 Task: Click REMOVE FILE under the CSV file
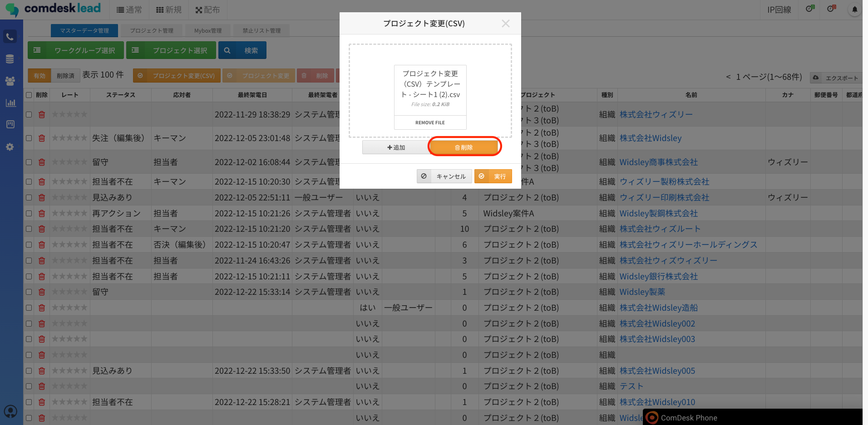(430, 122)
